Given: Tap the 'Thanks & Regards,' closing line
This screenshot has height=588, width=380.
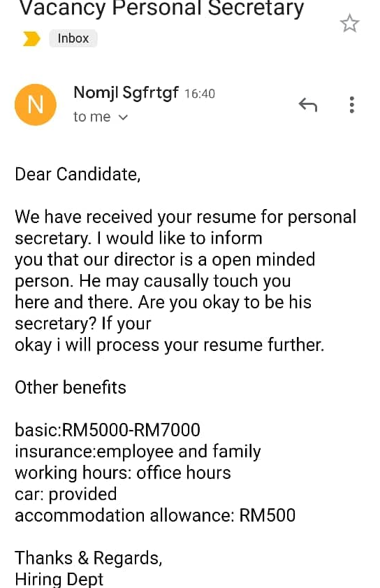Looking at the screenshot, I should tap(89, 558).
